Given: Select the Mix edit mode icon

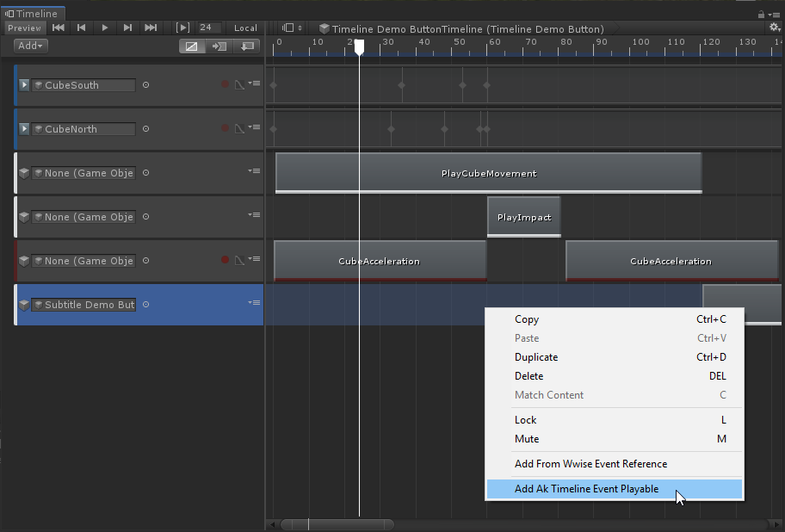Looking at the screenshot, I should tap(191, 46).
